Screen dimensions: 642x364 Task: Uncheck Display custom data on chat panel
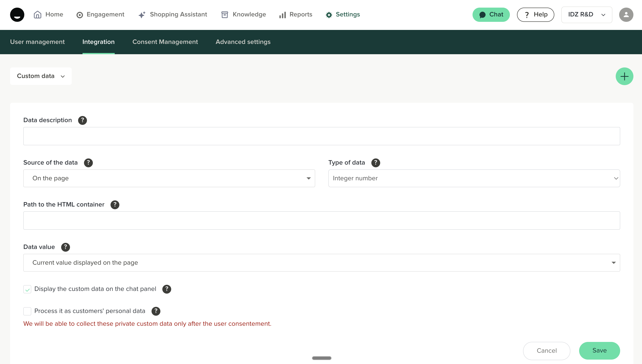[27, 289]
